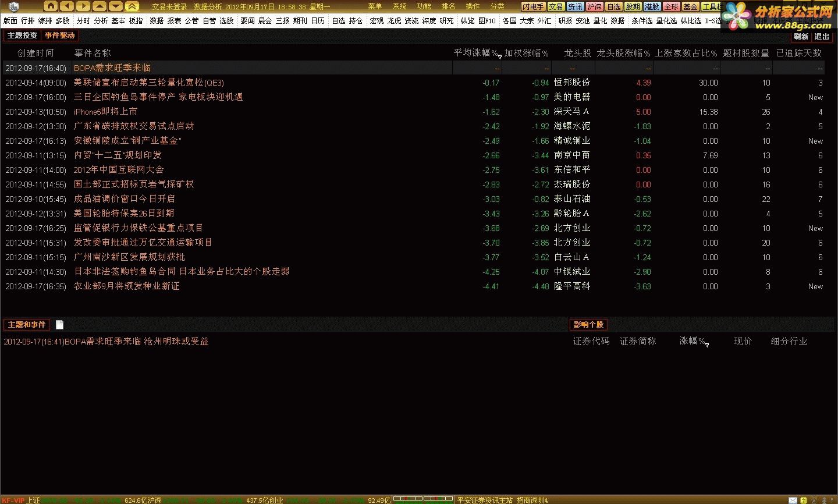Click 平安证券资讯主站 in status bar
Screen dimensions: 838x504
[x=485, y=501]
